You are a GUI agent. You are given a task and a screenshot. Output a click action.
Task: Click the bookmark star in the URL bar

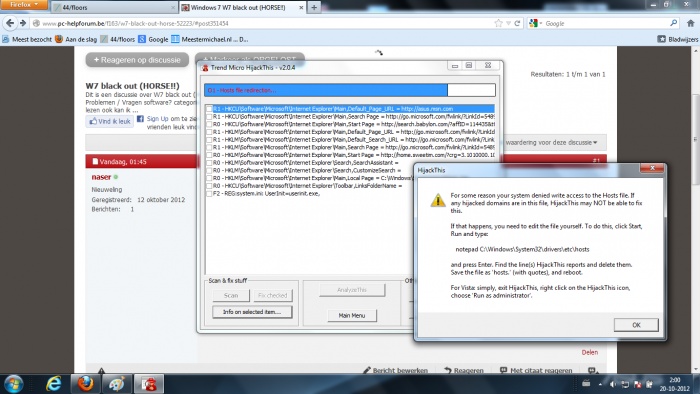[x=498, y=23]
